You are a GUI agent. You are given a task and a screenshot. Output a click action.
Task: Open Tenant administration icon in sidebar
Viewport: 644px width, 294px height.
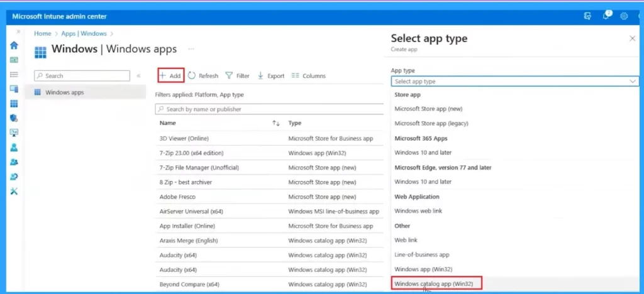click(14, 177)
